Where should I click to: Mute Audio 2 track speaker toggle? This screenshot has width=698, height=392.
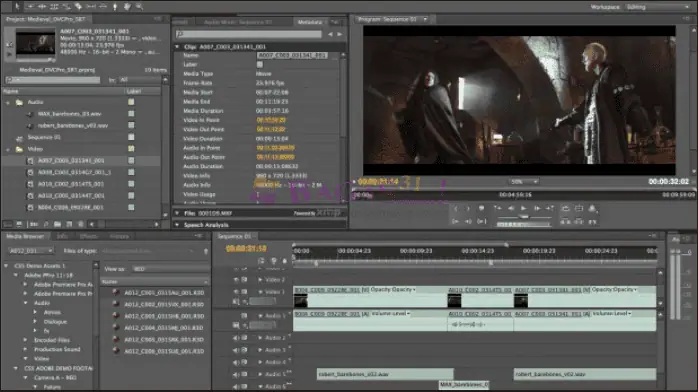(x=236, y=338)
